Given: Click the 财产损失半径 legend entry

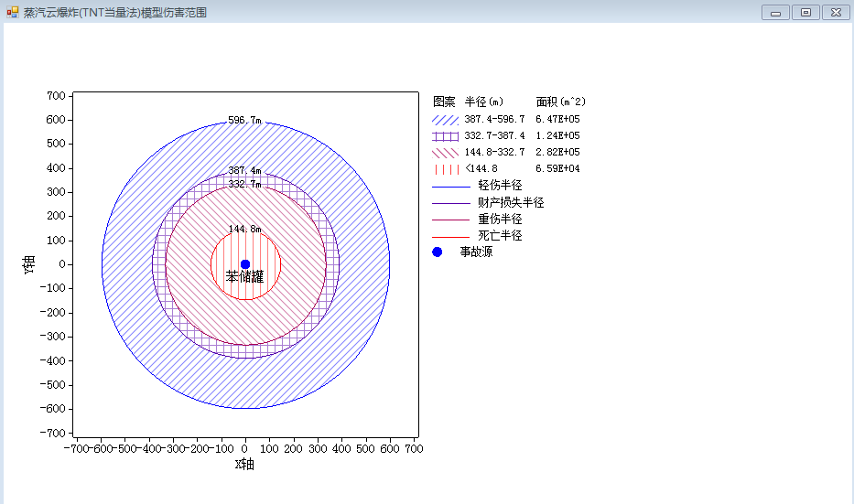Looking at the screenshot, I should tap(511, 202).
